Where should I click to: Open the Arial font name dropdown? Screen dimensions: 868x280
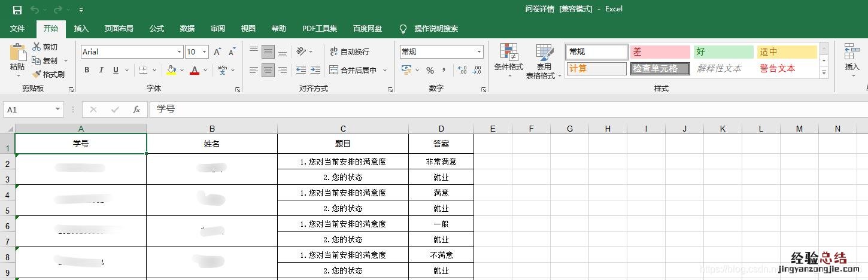click(179, 52)
